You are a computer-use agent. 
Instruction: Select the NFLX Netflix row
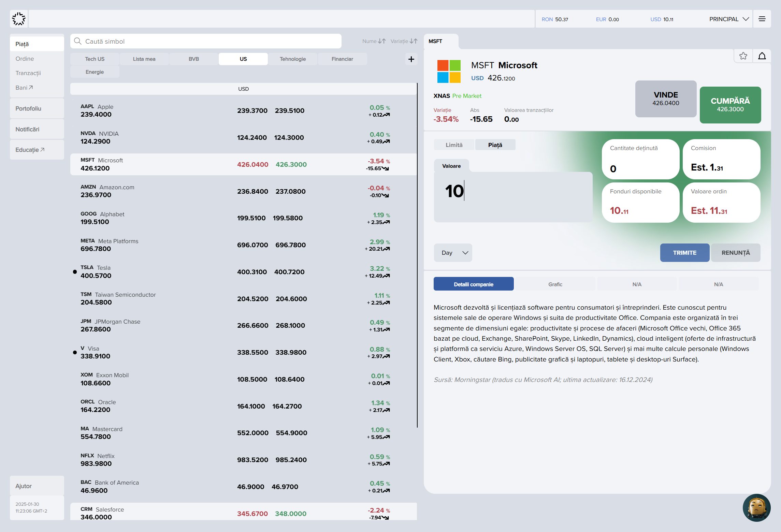point(243,460)
